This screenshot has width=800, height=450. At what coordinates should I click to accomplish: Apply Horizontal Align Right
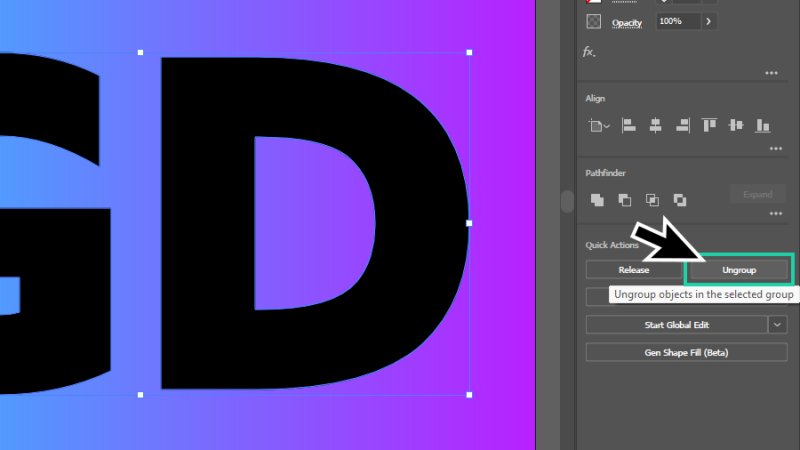(x=683, y=126)
